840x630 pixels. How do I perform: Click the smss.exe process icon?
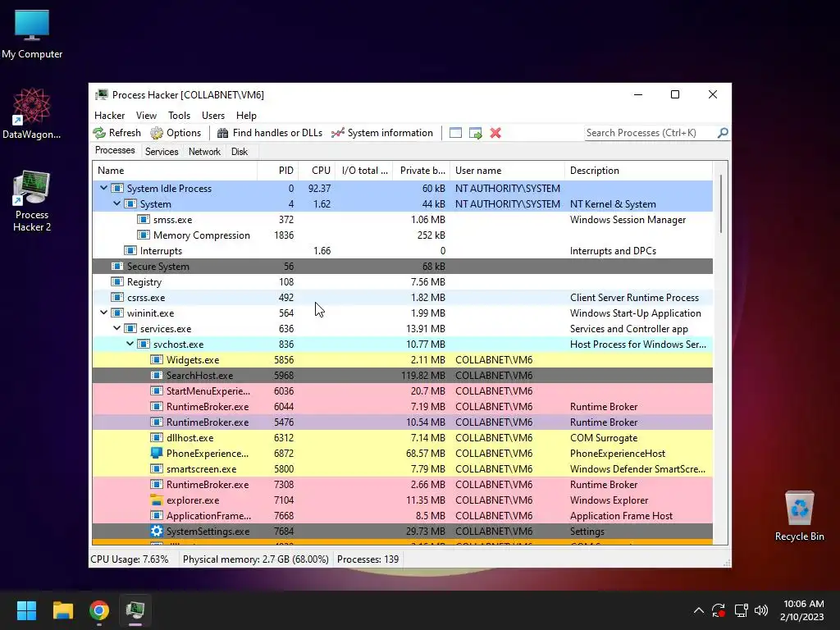point(143,220)
